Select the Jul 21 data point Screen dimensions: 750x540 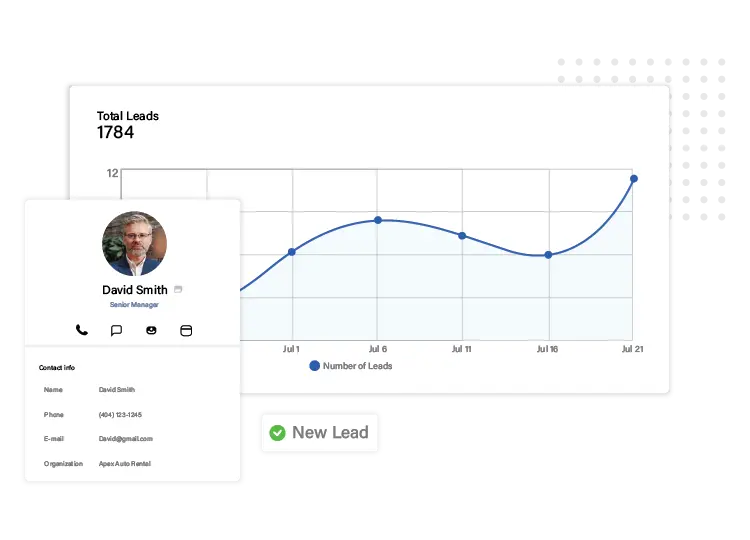(x=633, y=179)
